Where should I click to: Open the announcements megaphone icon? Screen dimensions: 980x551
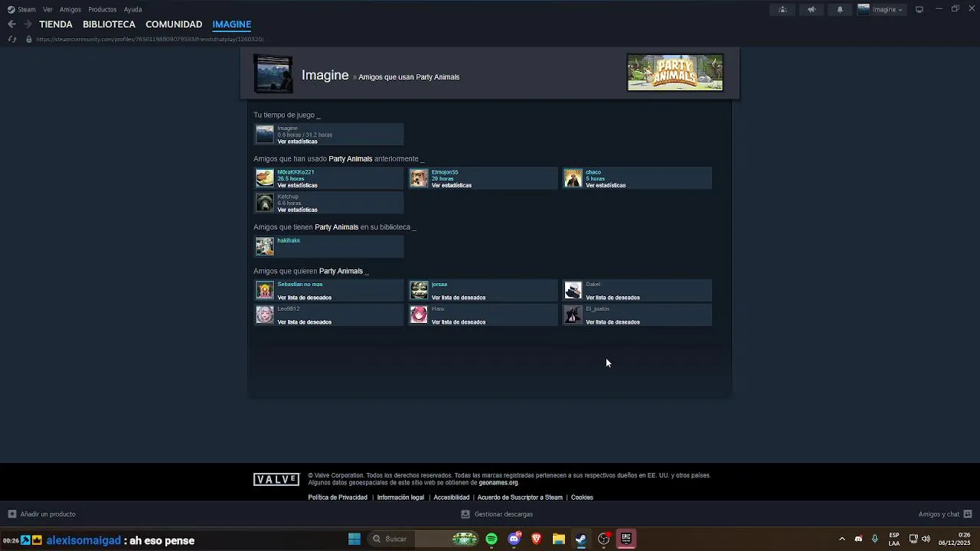pos(812,9)
